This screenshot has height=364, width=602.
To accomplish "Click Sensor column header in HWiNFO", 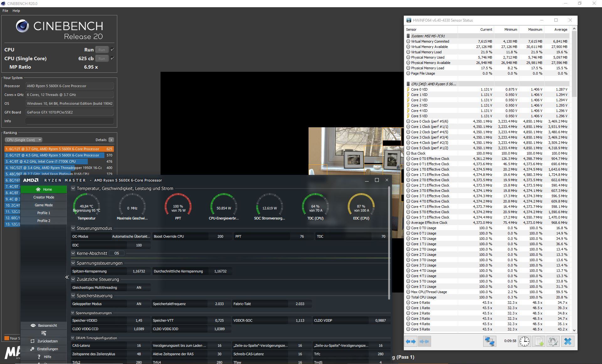I will [x=431, y=29].
